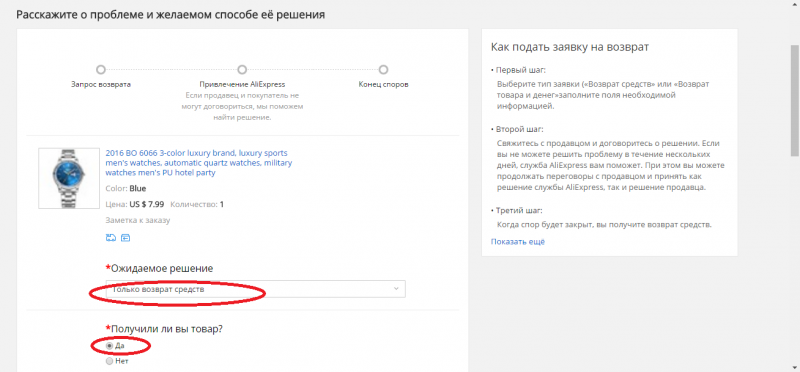Select the Нет radio button

point(109,361)
